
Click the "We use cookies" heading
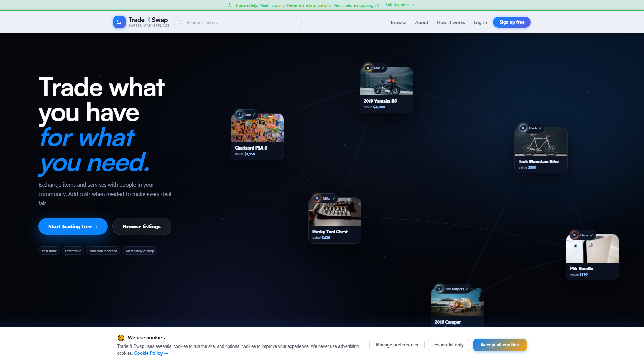(146, 338)
